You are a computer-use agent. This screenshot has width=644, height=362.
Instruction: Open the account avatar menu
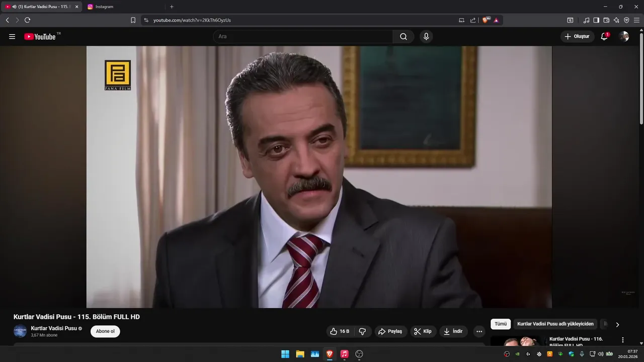[624, 37]
